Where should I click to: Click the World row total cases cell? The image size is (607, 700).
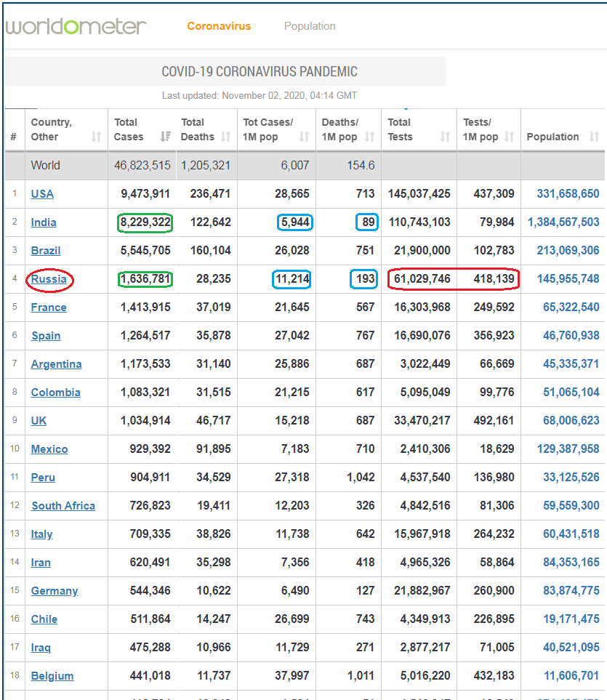[x=142, y=166]
